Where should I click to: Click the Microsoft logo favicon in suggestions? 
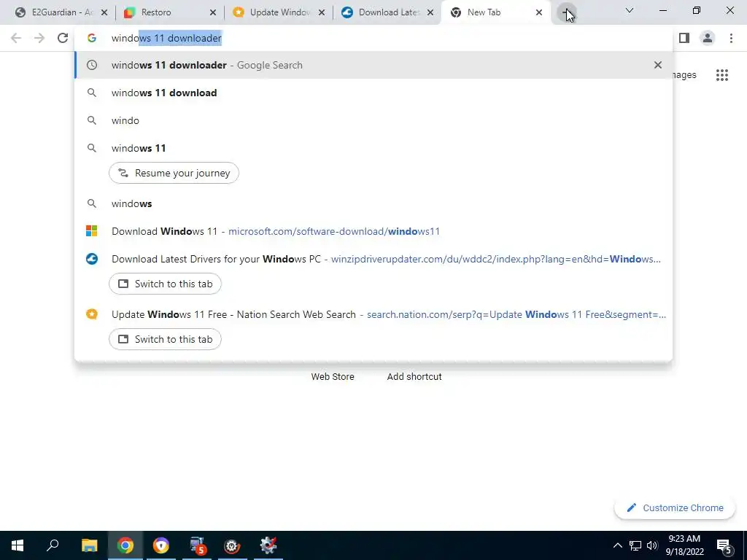(x=91, y=231)
